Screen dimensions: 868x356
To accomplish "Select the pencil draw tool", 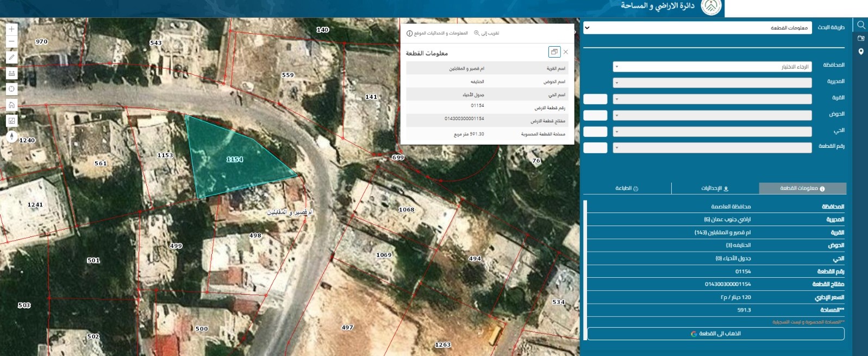I will point(11,58).
